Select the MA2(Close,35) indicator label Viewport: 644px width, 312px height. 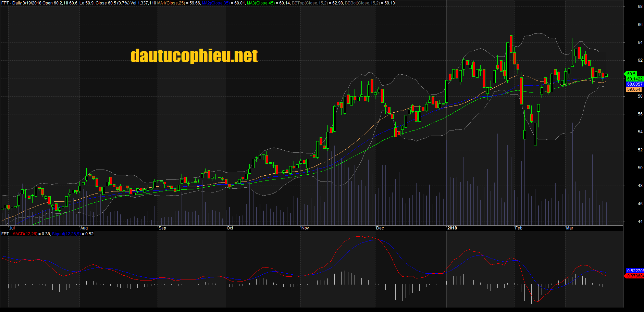[x=215, y=3]
